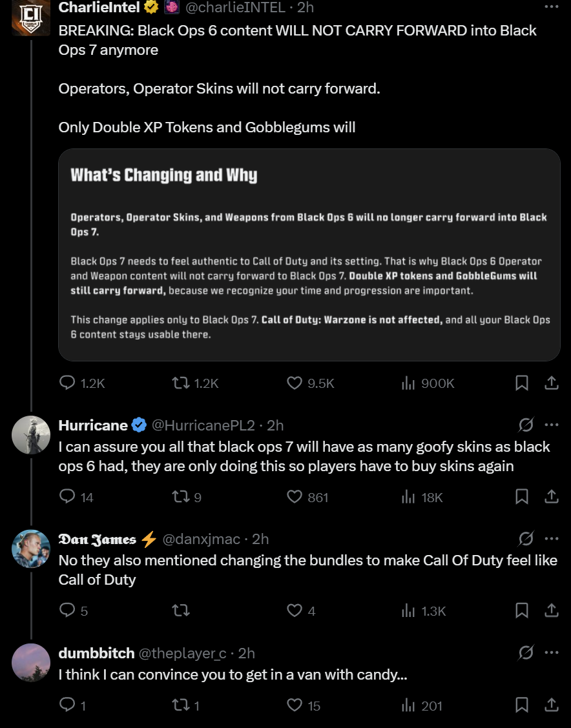The width and height of the screenshot is (571, 728).
Task: Open the Grok icon on Hurricane's reply
Action: [x=526, y=425]
